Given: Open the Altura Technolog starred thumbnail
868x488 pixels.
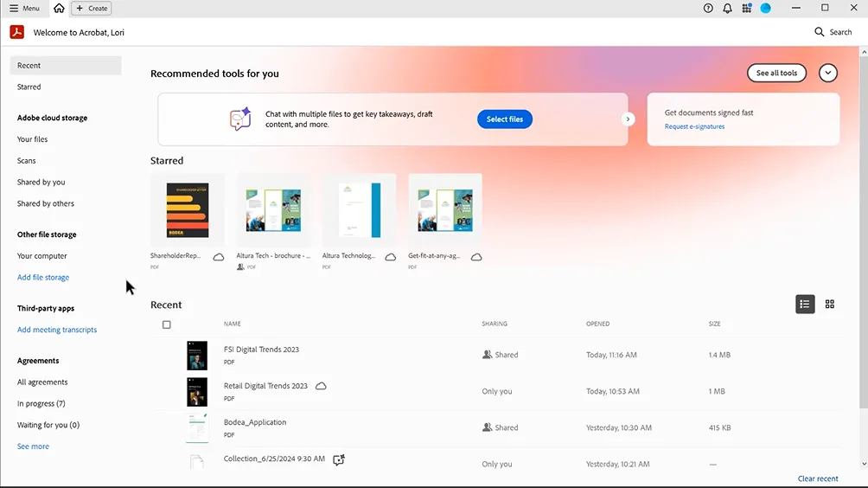Looking at the screenshot, I should pyautogui.click(x=360, y=210).
